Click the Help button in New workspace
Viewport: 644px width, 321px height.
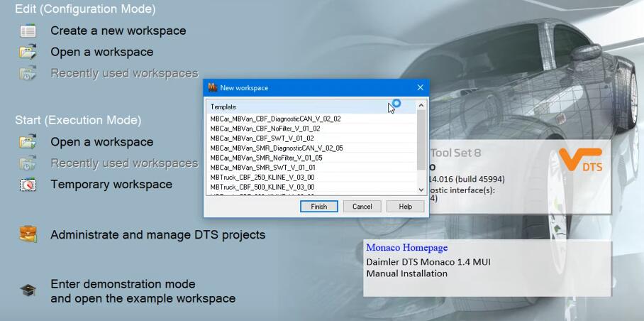(x=405, y=207)
